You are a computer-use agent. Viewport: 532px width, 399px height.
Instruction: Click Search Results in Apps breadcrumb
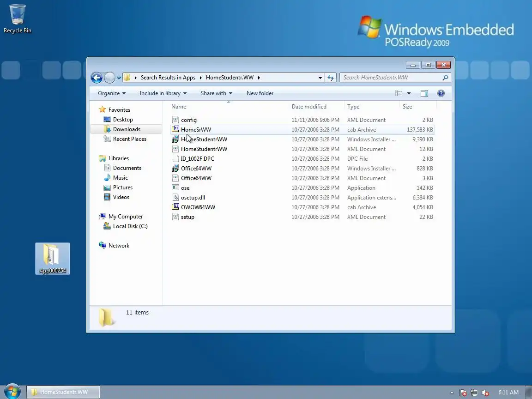(x=168, y=78)
